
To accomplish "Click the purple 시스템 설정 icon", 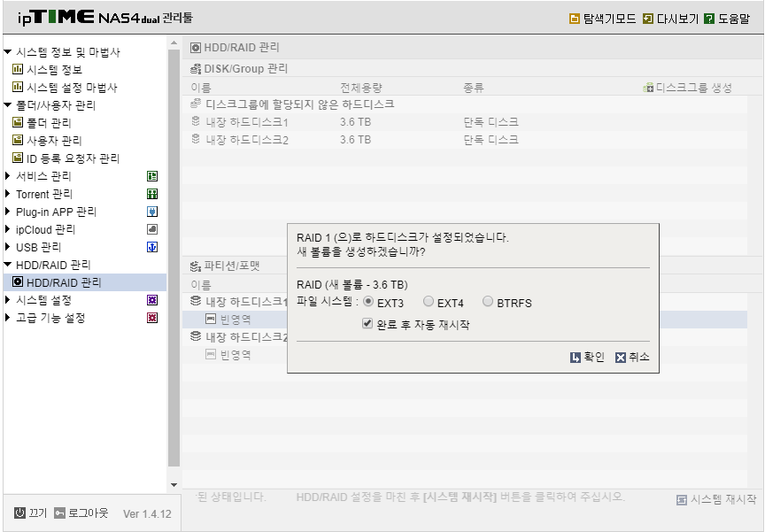I will (x=152, y=300).
